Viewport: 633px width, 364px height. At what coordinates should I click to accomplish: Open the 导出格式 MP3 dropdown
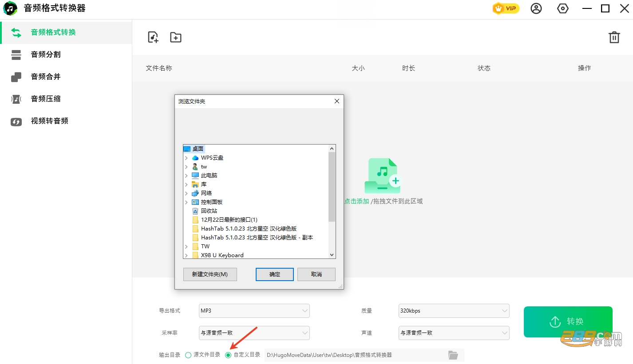[x=254, y=311]
